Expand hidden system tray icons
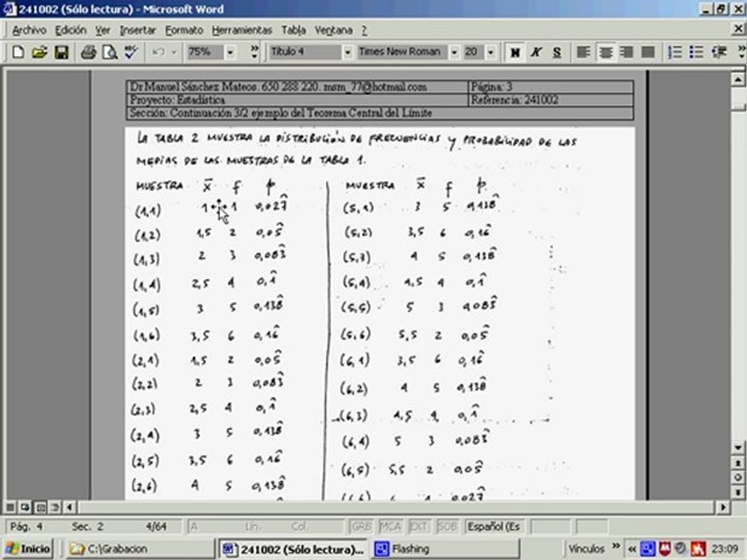Image resolution: width=747 pixels, height=560 pixels. coord(632,549)
